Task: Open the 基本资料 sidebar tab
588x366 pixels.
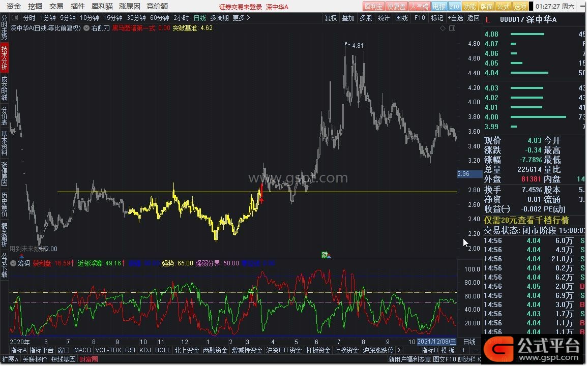Action: (x=5, y=143)
